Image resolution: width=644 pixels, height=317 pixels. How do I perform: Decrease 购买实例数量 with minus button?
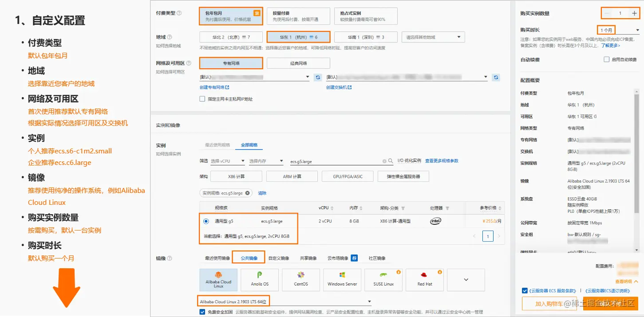pyautogui.click(x=607, y=13)
